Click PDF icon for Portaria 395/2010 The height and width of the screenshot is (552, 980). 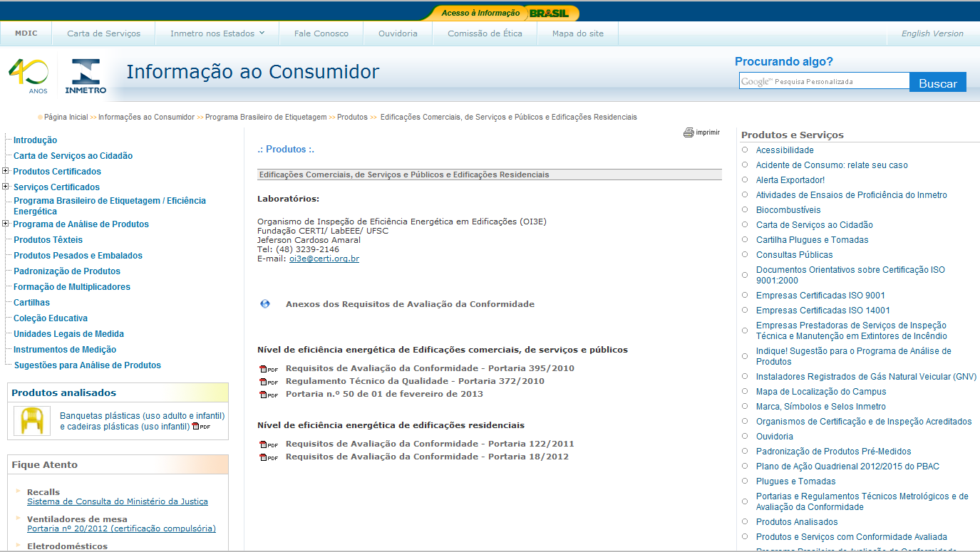pos(268,369)
